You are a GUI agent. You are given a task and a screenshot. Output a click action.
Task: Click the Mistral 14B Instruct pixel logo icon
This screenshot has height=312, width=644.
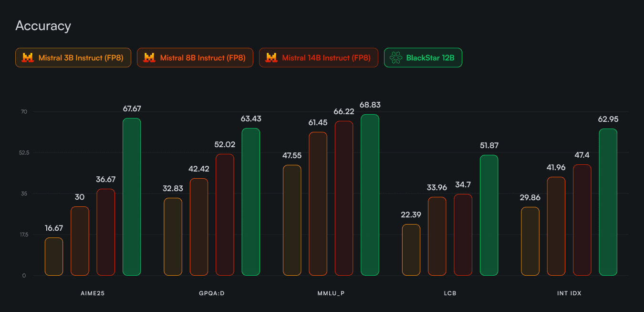[271, 58]
